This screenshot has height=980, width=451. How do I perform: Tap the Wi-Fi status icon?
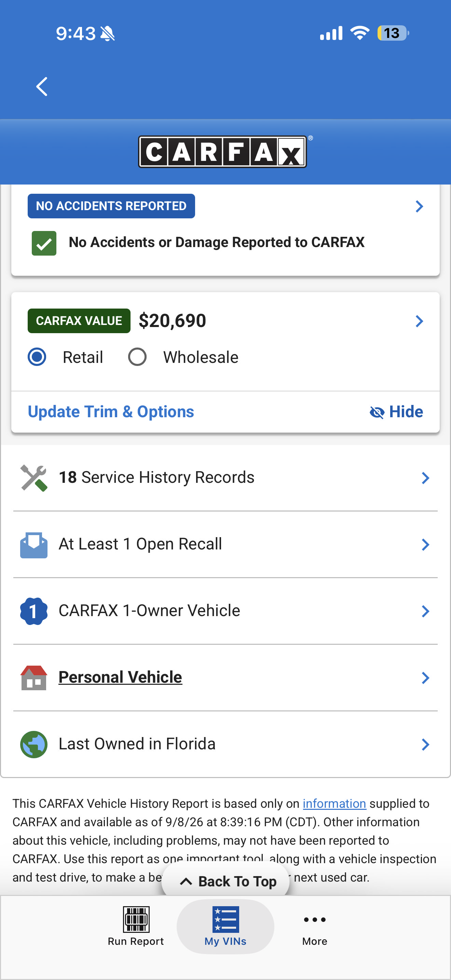pos(360,33)
